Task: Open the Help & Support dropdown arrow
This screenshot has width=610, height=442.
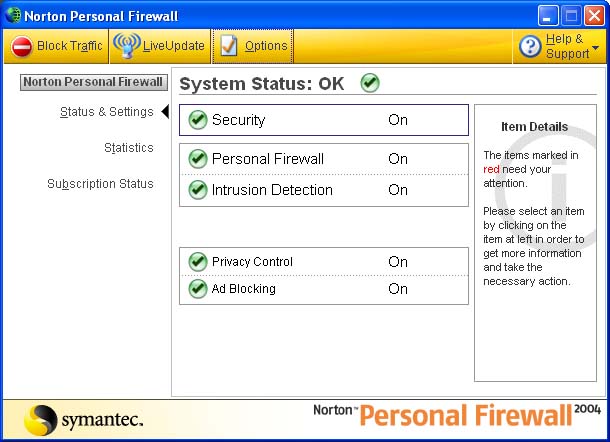Action: point(596,47)
